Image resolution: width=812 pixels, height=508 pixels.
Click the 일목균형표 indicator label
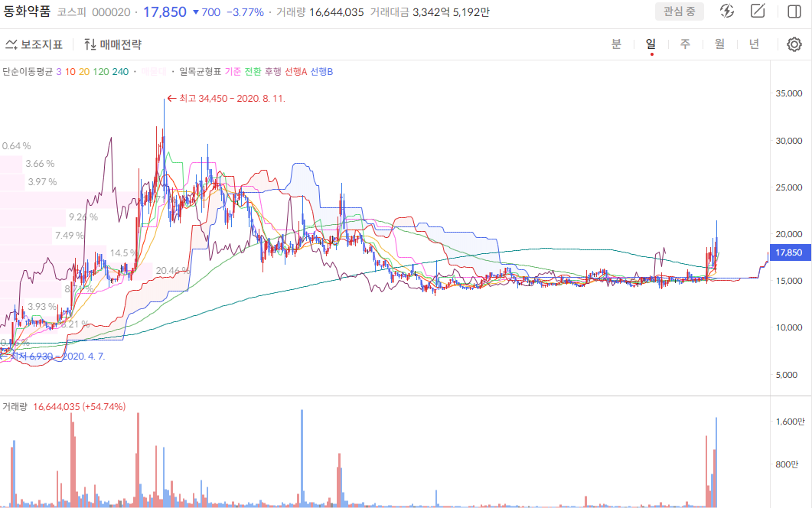pos(201,71)
